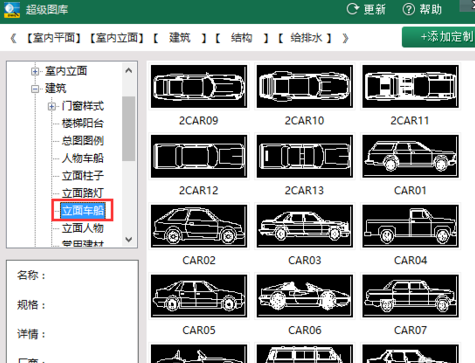Click the 规格 field label
The width and height of the screenshot is (475, 363).
(31, 305)
